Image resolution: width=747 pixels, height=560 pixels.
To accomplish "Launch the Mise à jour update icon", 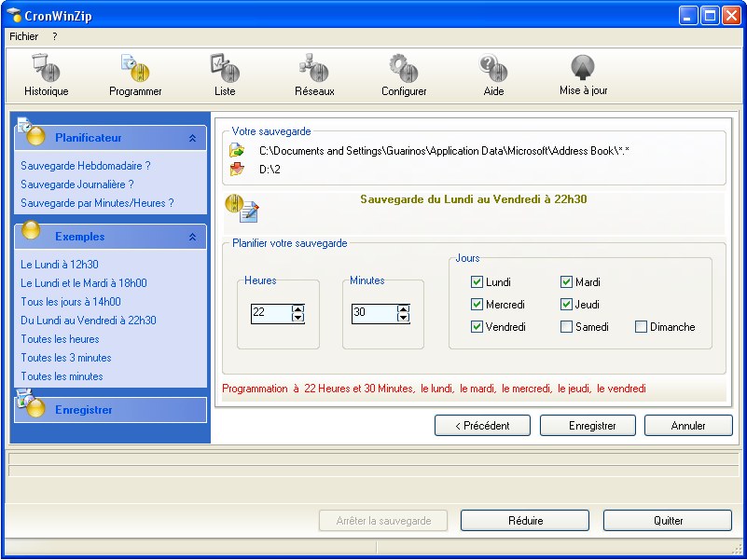I will [583, 68].
